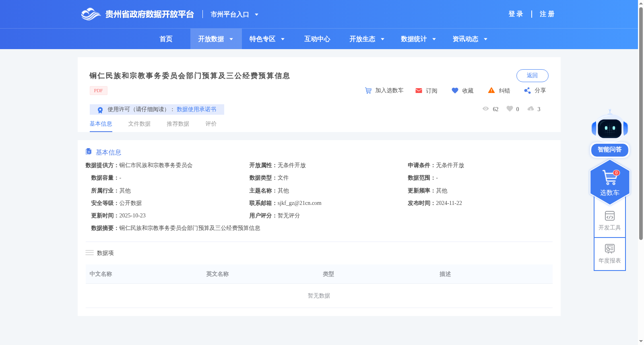Click the cloud download icon beside 3
This screenshot has width=644, height=345.
coord(531,109)
